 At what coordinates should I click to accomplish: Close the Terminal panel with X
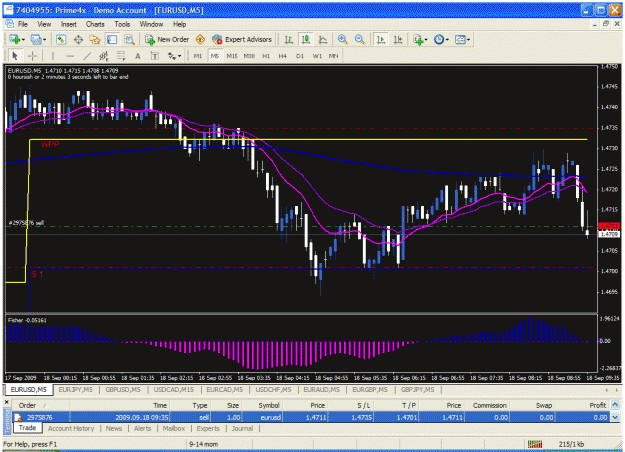point(7,403)
